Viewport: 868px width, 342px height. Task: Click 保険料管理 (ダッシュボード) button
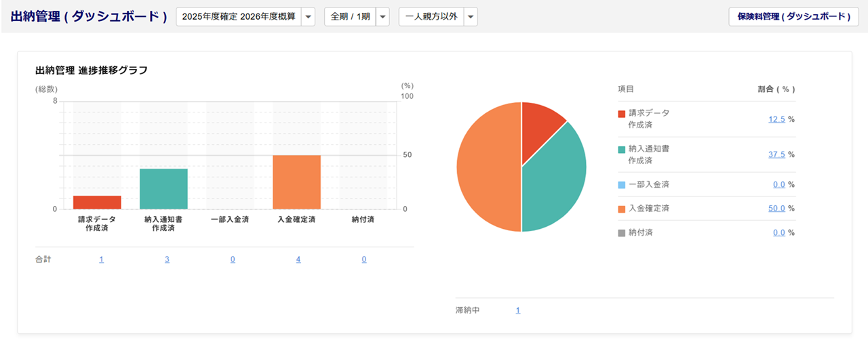pyautogui.click(x=793, y=17)
